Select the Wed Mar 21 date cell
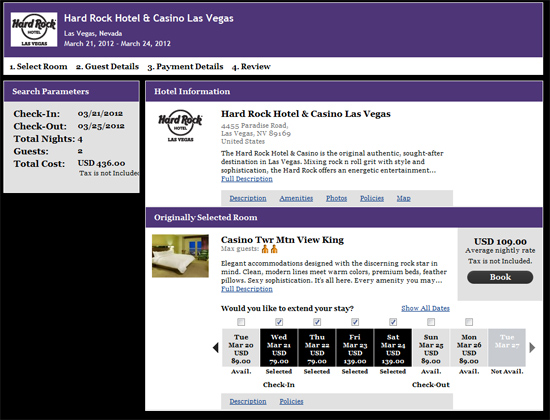This screenshot has width=550, height=420. click(x=279, y=348)
